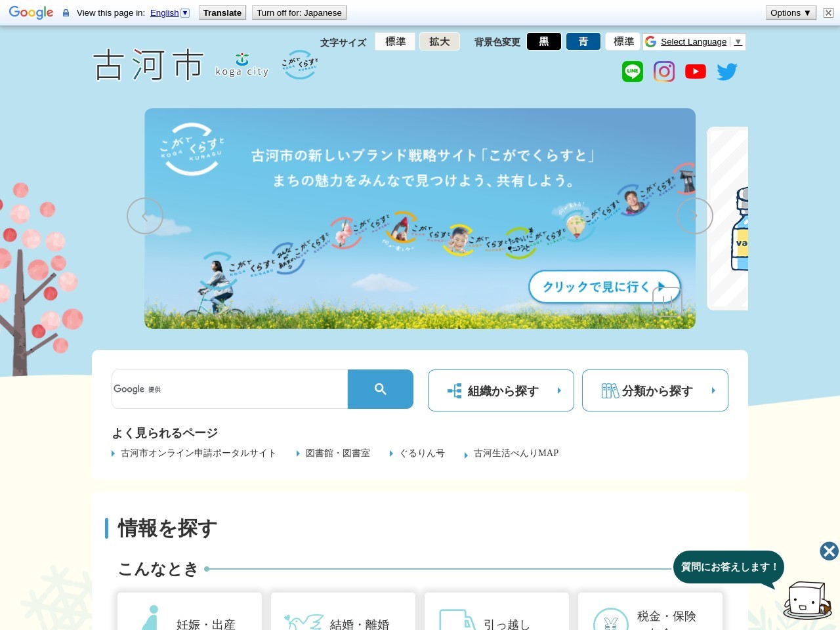The height and width of the screenshot is (630, 840).
Task: Open the tofu character chatbot mascot
Action: tap(807, 600)
